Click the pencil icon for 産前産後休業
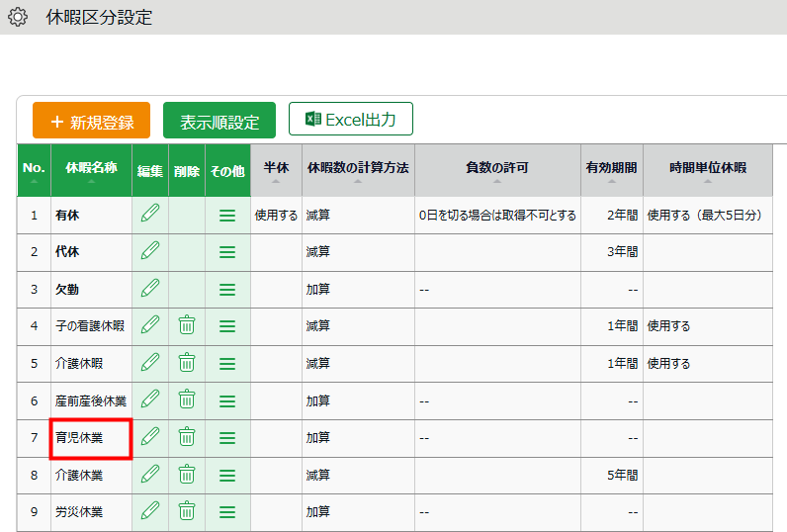 [149, 399]
